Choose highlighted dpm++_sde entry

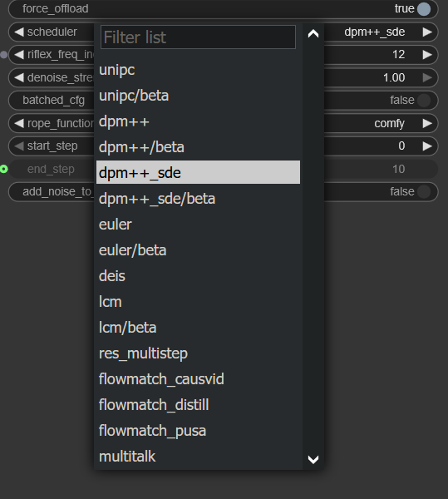[198, 172]
